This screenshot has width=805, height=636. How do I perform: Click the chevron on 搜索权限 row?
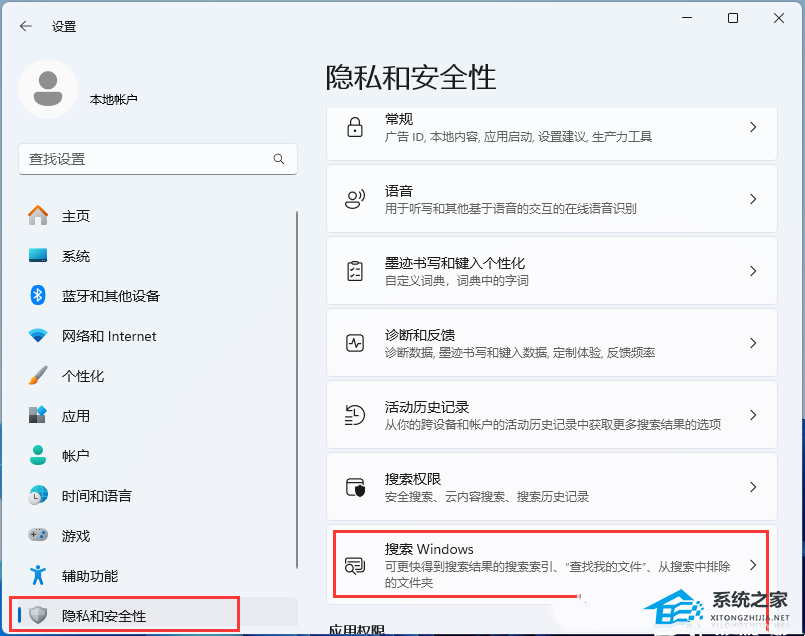753,487
